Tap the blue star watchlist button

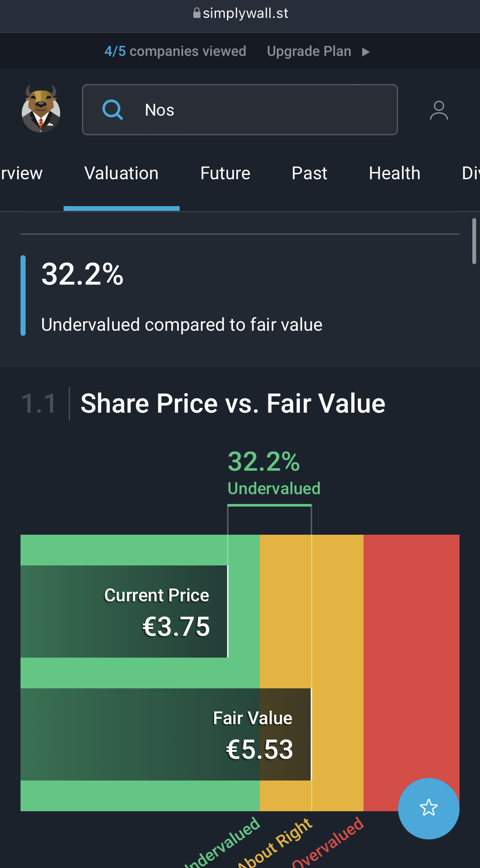[x=428, y=808]
